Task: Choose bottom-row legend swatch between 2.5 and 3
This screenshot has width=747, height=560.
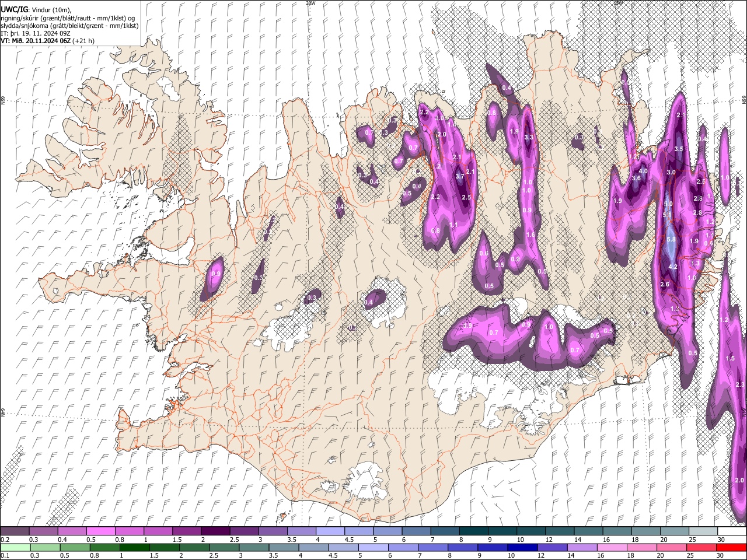Action: (224, 547)
